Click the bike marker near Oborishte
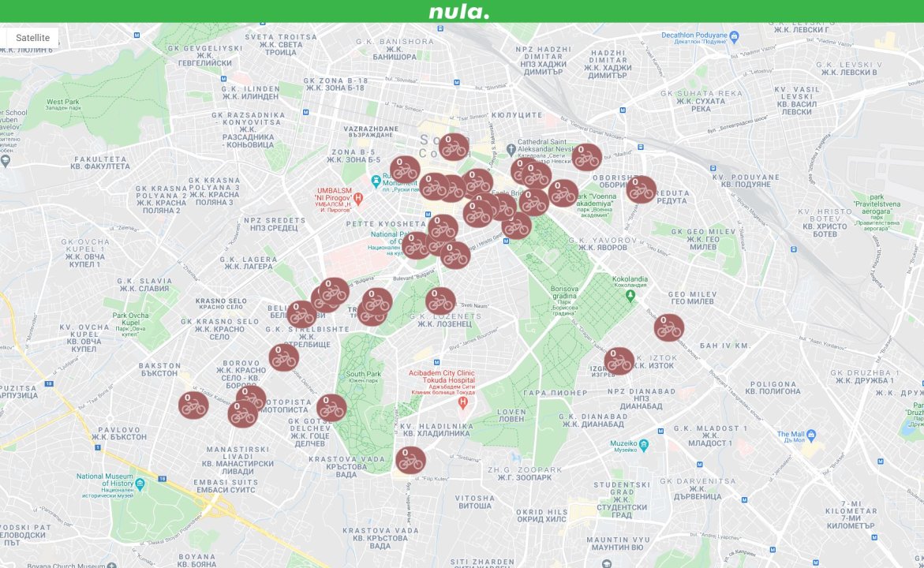Viewport: 924px width, 568px height. [x=586, y=157]
